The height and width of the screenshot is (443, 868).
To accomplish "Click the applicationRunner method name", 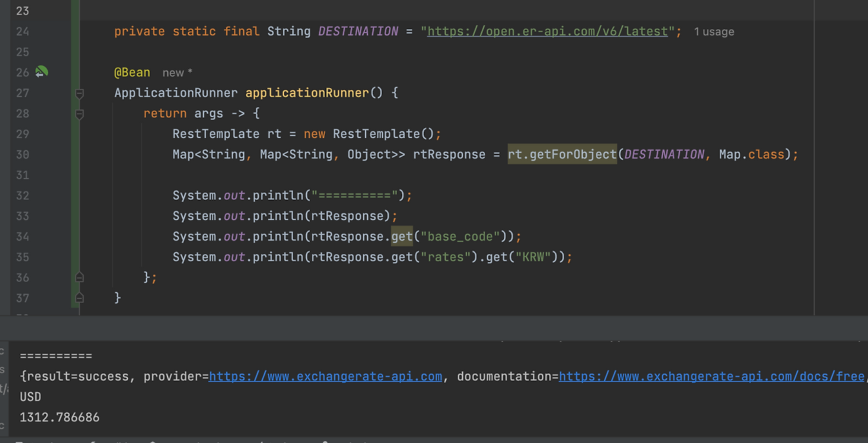I will [x=307, y=93].
